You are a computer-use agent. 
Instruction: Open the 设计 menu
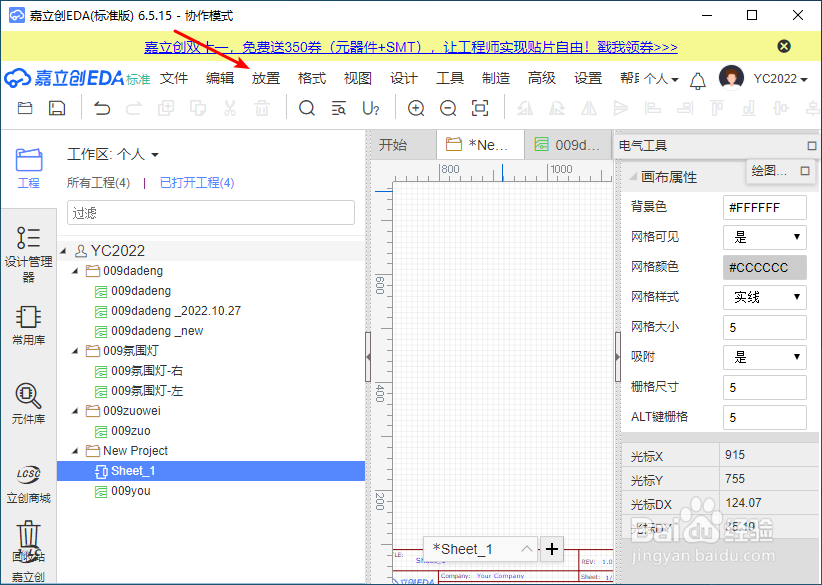404,79
